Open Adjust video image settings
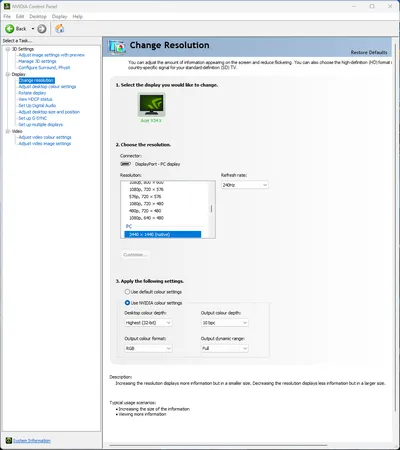This screenshot has height=450, width=400. pos(45,144)
